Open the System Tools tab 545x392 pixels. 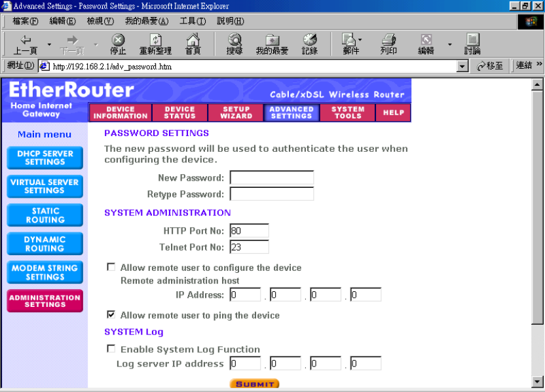pos(348,113)
